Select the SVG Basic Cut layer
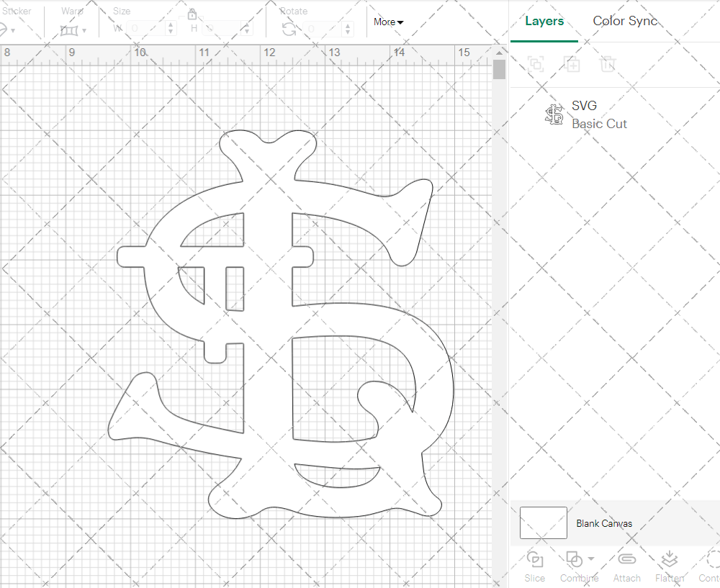 coord(598,115)
